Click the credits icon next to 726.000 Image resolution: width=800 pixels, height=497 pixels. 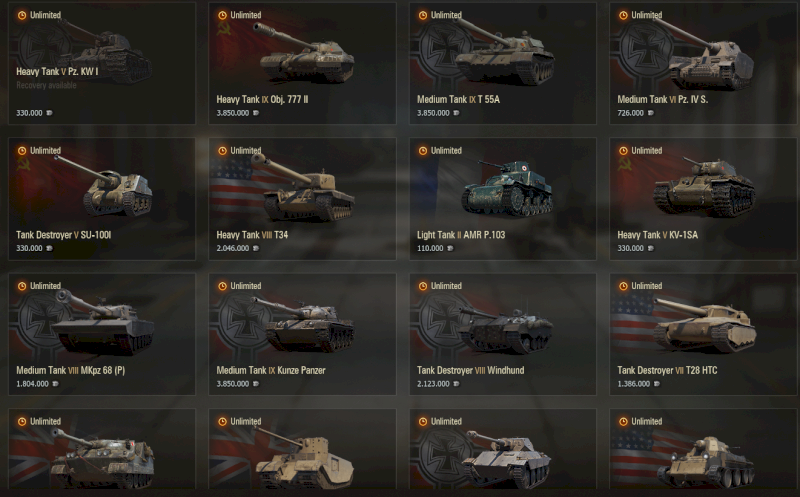click(651, 113)
